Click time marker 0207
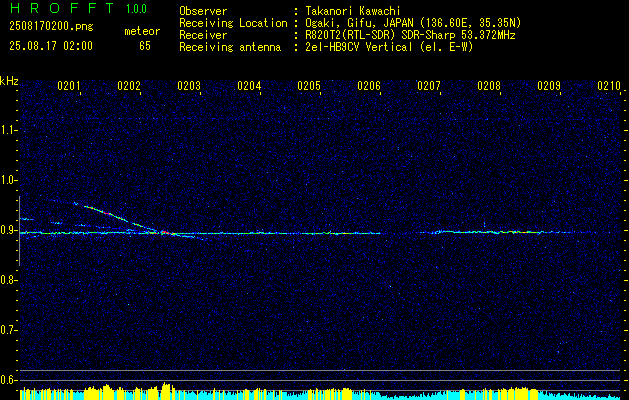 click(x=429, y=86)
